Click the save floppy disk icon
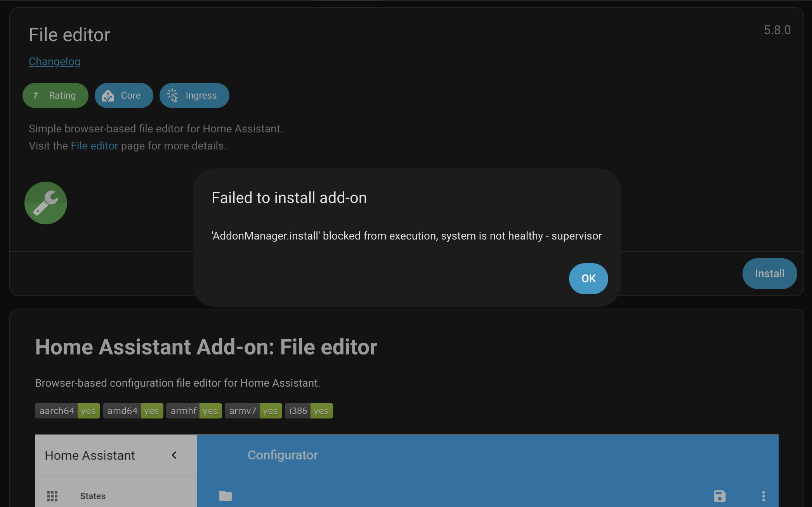This screenshot has width=812, height=507. [x=719, y=496]
